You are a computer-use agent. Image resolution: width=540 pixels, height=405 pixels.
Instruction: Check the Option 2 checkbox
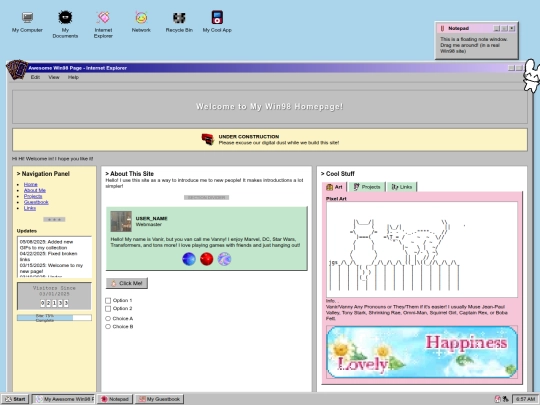click(108, 309)
